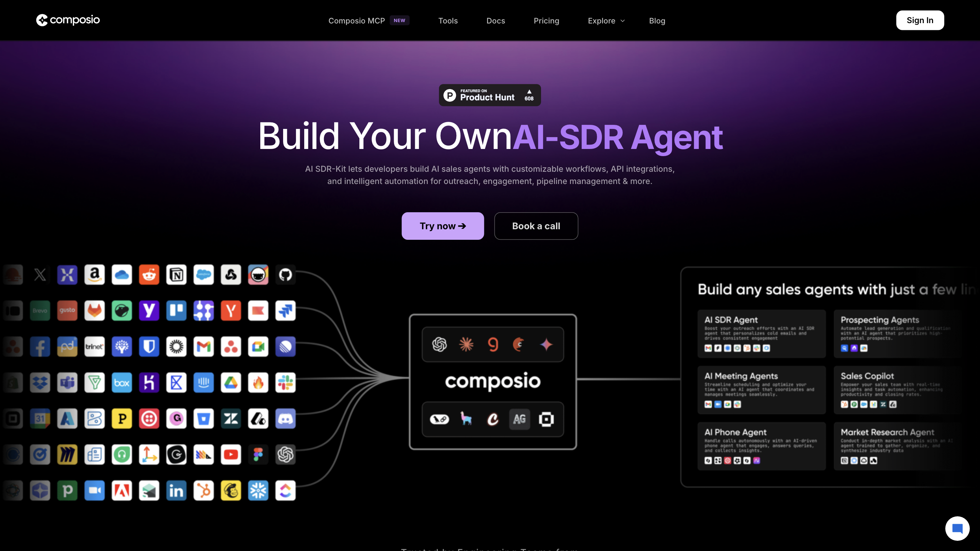
Task: Open the chat widget bubble
Action: click(958, 528)
